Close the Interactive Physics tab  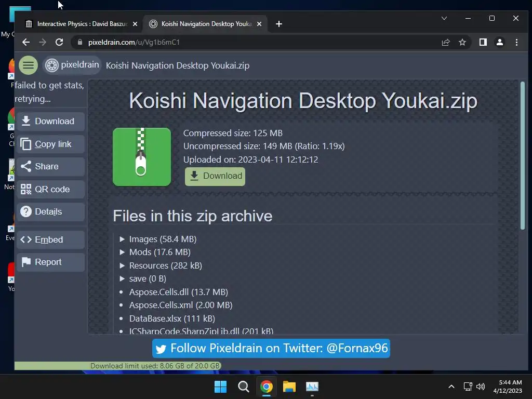135,24
